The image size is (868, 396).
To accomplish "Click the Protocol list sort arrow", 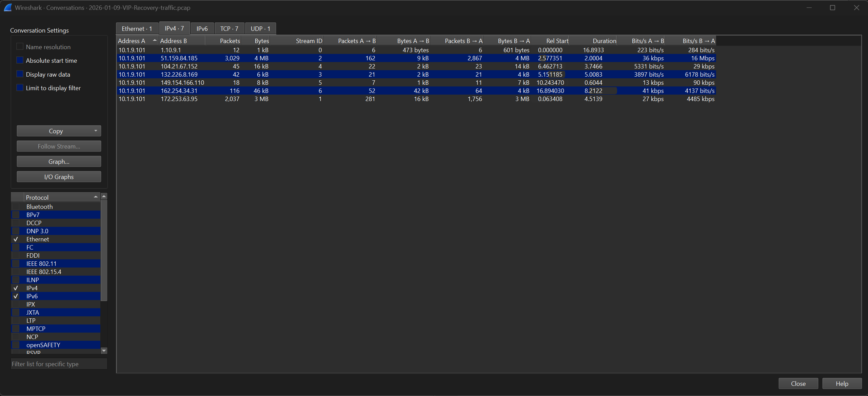I will [x=96, y=197].
